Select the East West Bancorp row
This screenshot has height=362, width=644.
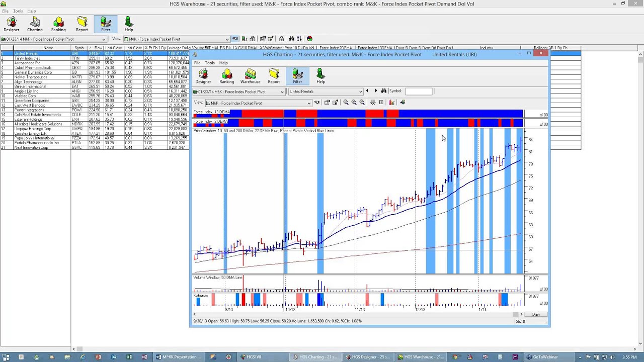95,105
